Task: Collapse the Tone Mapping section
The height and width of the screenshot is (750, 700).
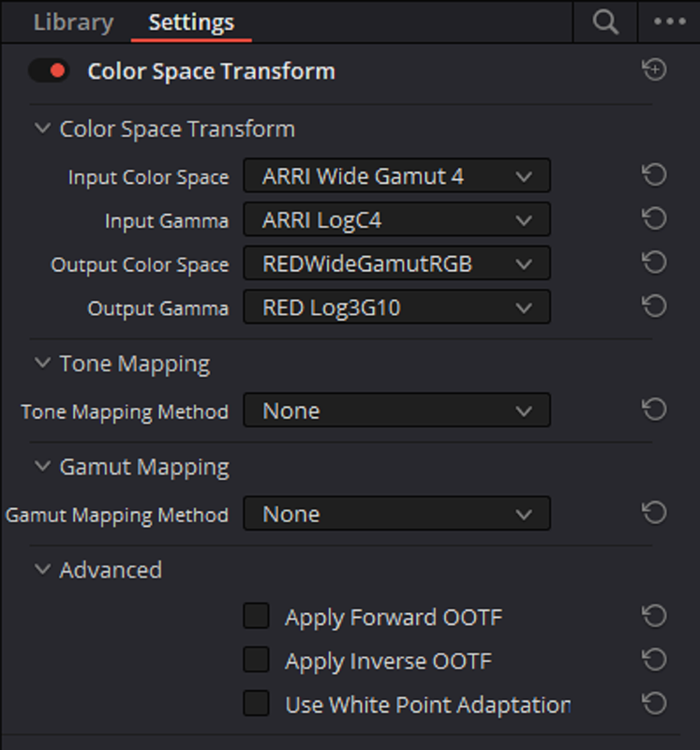Action: coord(42,363)
